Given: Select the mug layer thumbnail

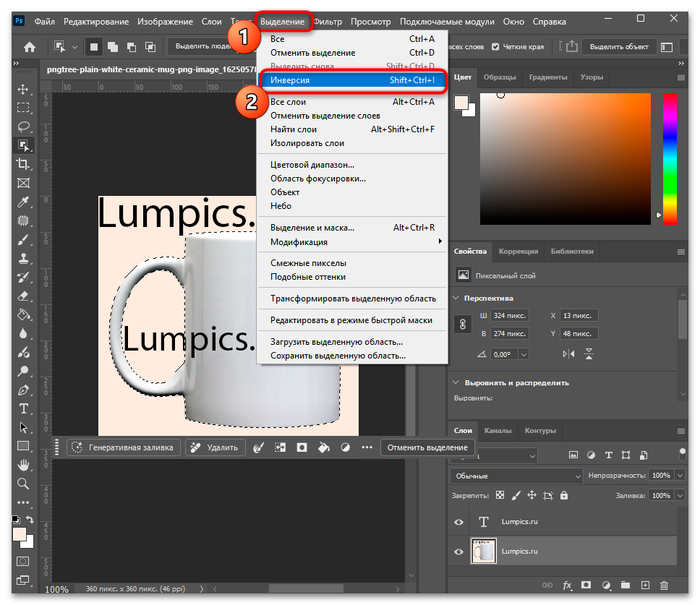Looking at the screenshot, I should 484,551.
